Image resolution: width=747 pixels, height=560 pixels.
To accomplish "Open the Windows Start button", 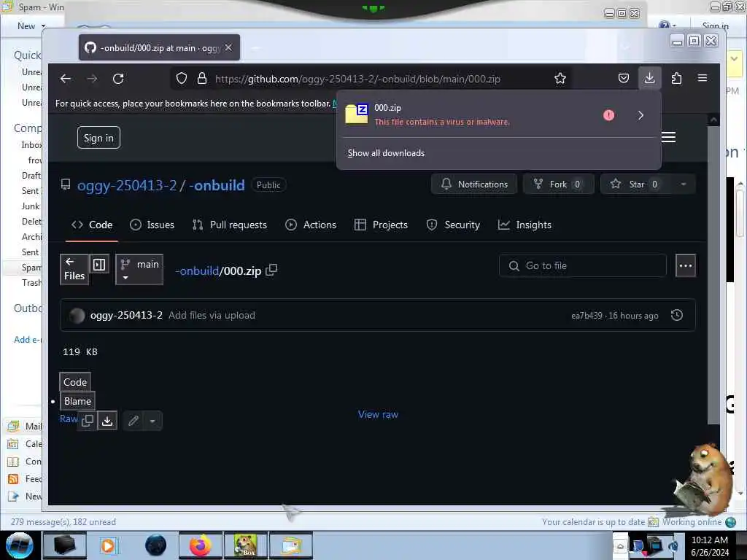I will (19, 545).
